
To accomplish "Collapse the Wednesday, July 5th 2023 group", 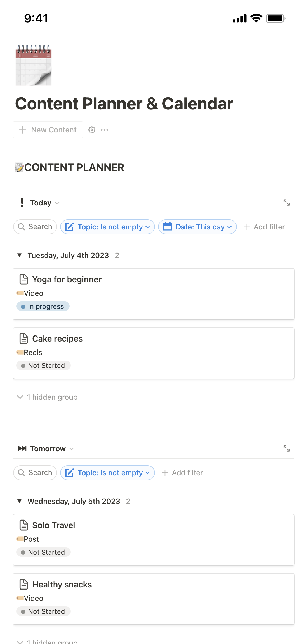I will click(20, 501).
